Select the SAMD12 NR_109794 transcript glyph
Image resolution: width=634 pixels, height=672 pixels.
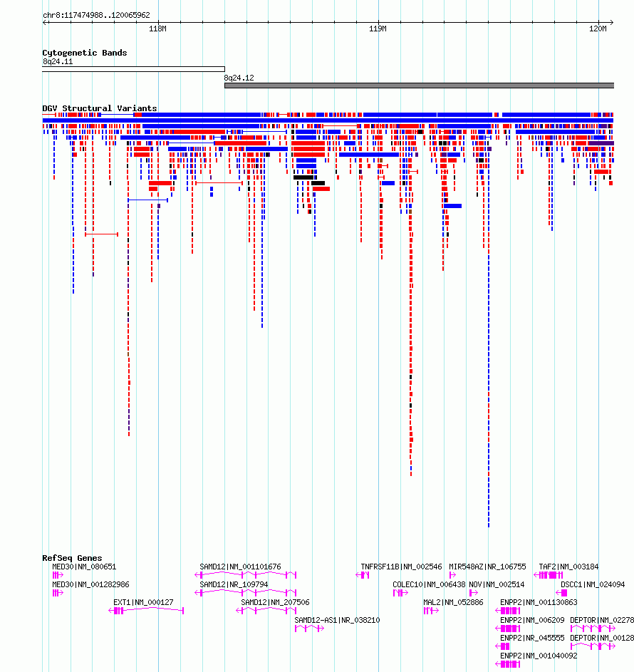[246, 593]
